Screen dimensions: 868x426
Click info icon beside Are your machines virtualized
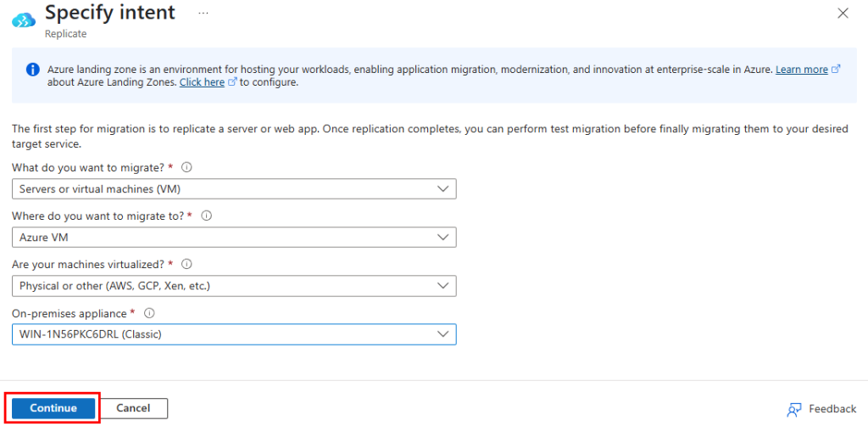(186, 264)
